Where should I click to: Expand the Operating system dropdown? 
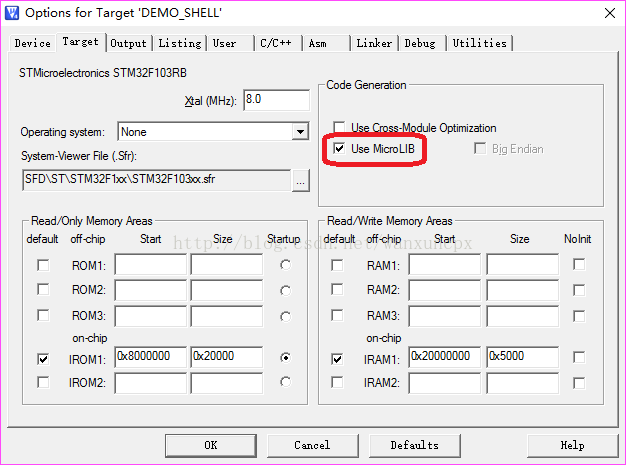tap(300, 131)
